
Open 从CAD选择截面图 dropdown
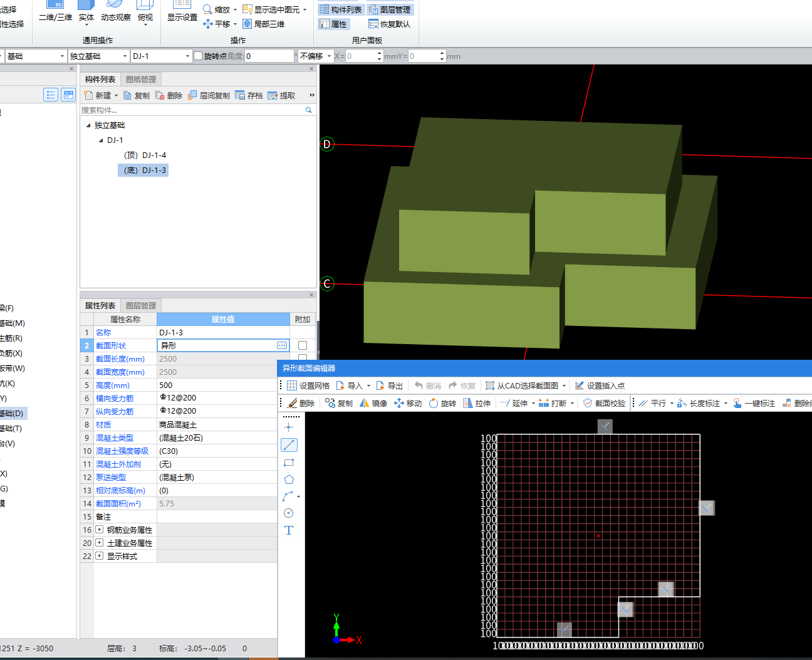click(x=564, y=385)
